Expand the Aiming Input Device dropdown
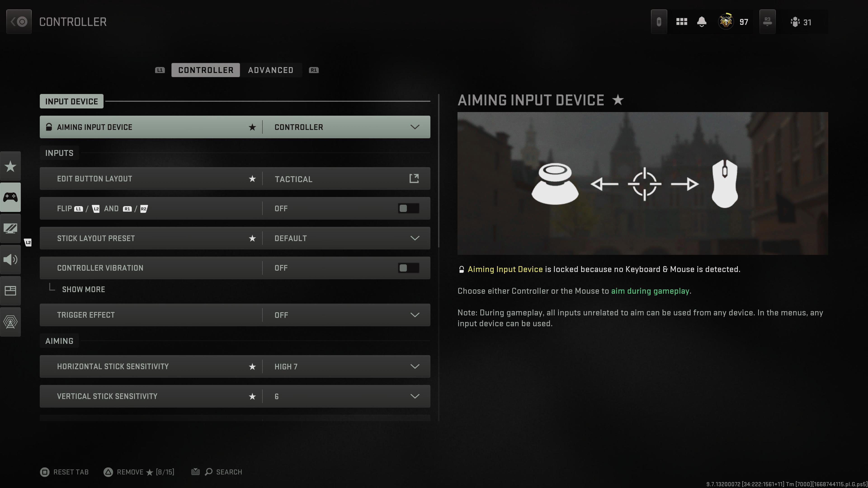This screenshot has height=488, width=868. 415,127
